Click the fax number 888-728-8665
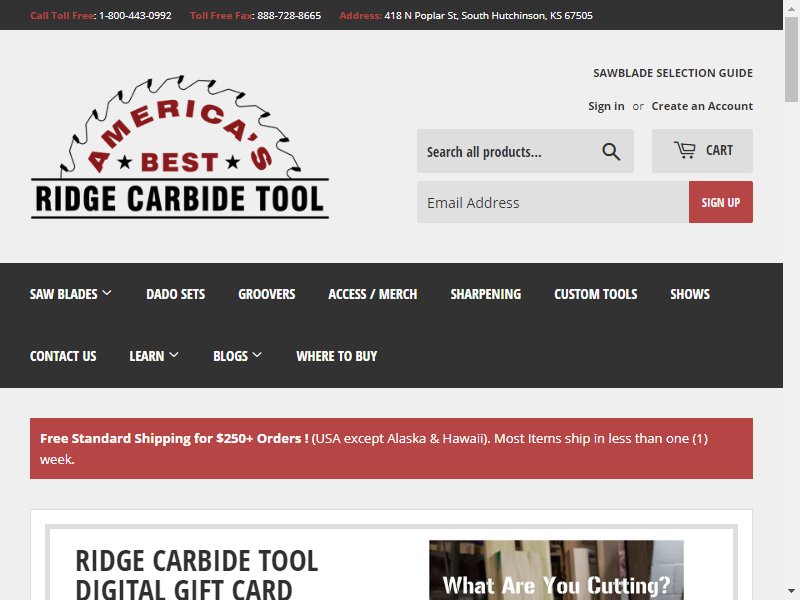Screen dimensions: 800x600 [289, 15]
